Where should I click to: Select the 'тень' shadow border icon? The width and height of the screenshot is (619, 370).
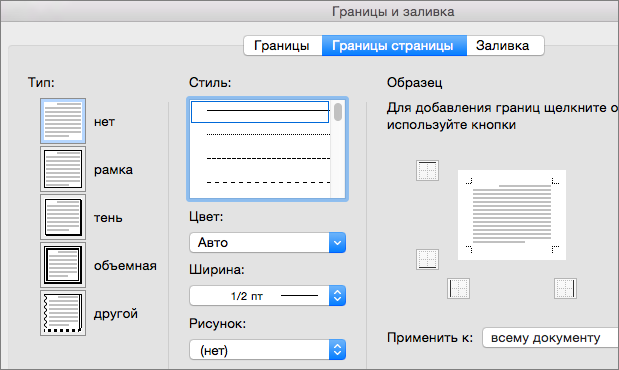click(63, 217)
